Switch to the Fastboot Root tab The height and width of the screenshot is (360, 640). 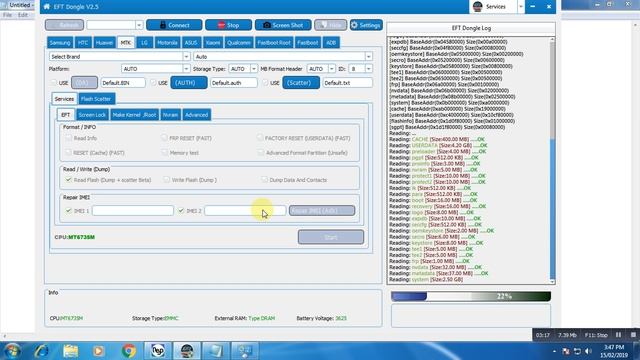pos(274,42)
